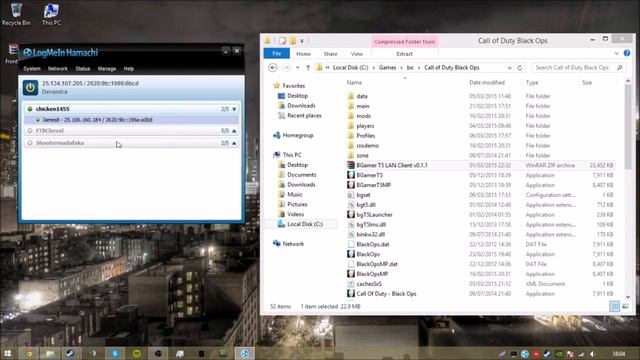Click the FTBCheval offline status circle
Image resolution: width=640 pixels, height=360 pixels.
click(x=30, y=131)
